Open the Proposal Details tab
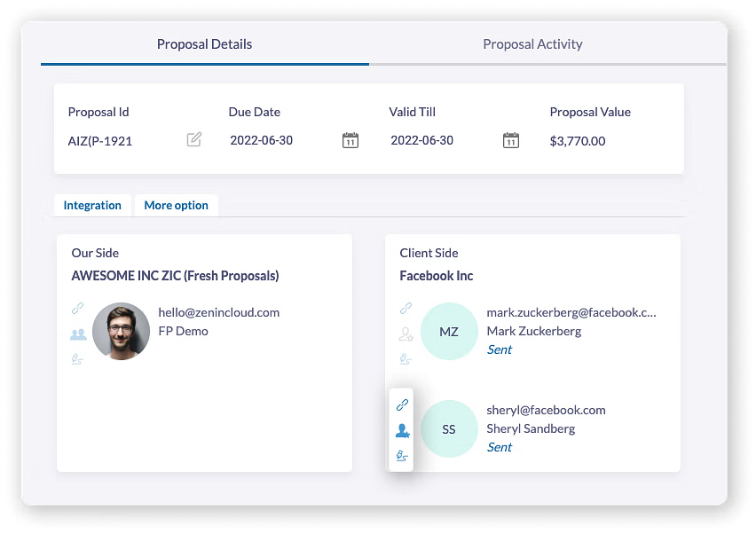The image size is (756, 534). [204, 43]
